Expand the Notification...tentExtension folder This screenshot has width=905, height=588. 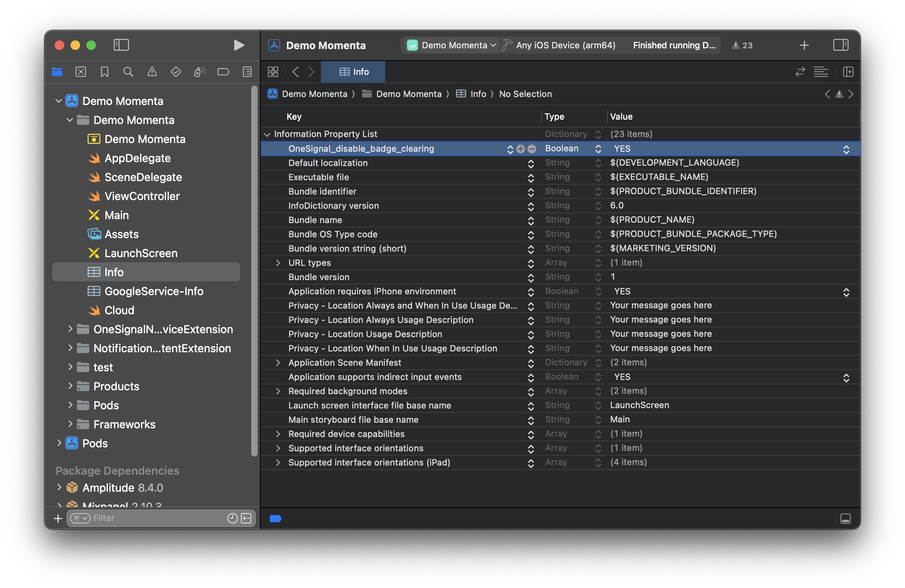tap(70, 348)
